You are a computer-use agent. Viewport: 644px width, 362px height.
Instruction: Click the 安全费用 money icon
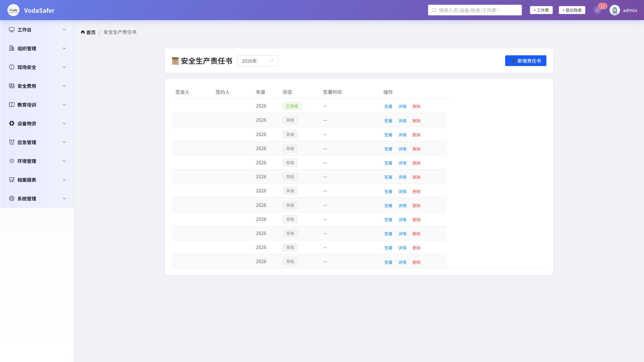point(12,86)
